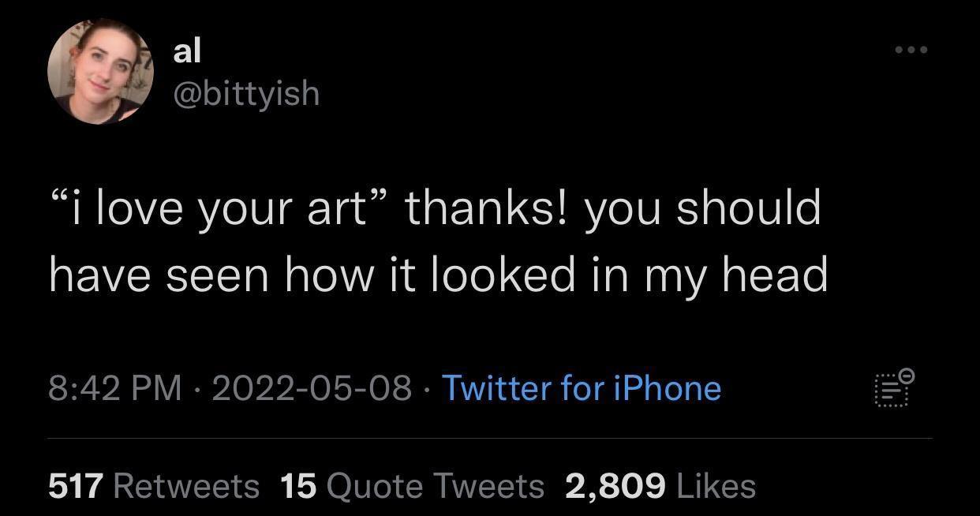
Task: Click the quoted phrase "i love your art"
Action: tap(221, 208)
